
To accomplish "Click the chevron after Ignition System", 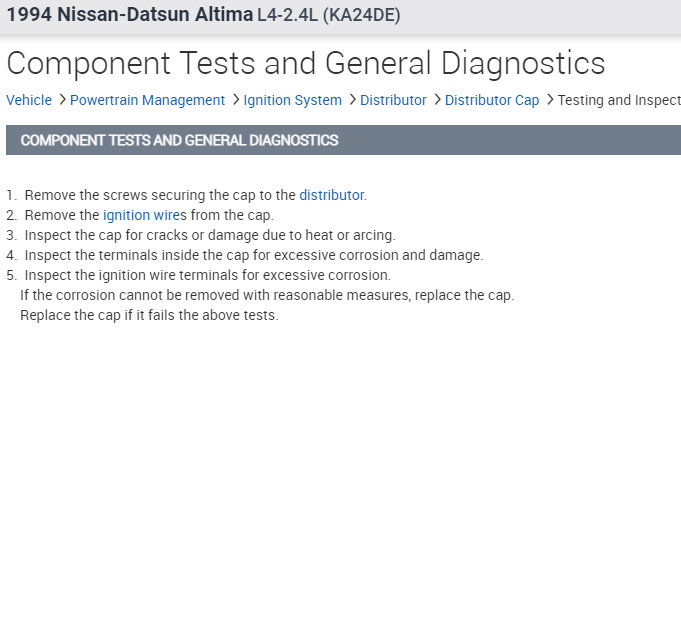I will (x=352, y=100).
